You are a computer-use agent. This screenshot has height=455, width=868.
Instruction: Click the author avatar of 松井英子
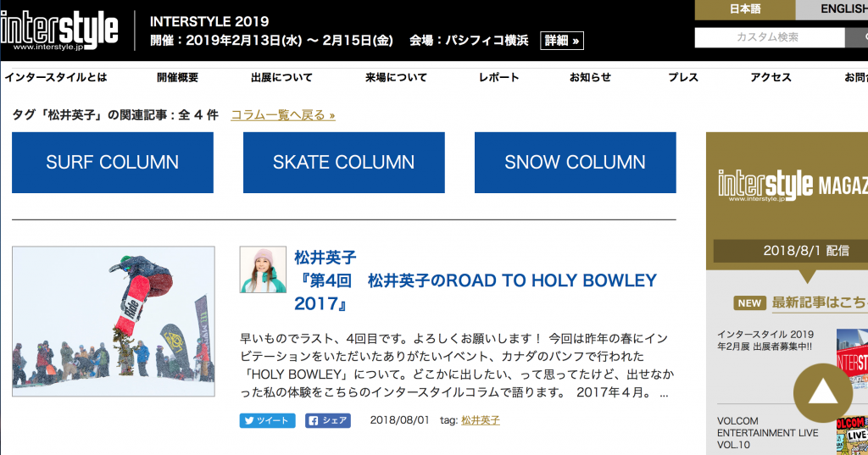(x=263, y=269)
